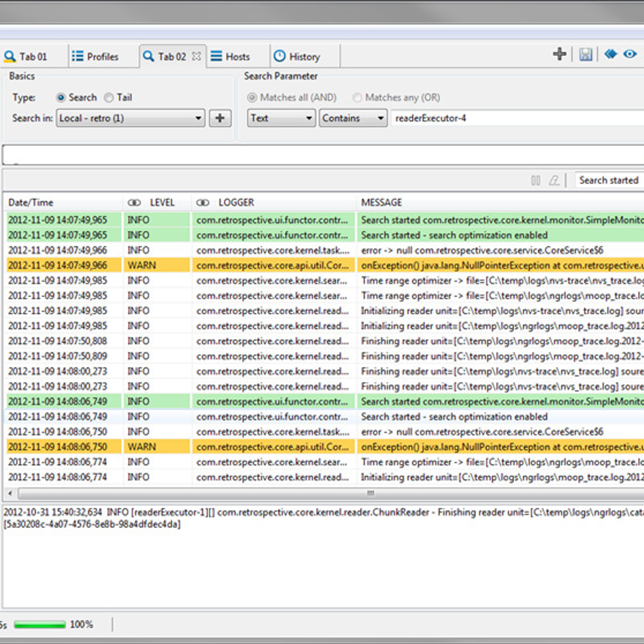
Task: Click link icon in LEVEL column header
Action: coord(134,203)
